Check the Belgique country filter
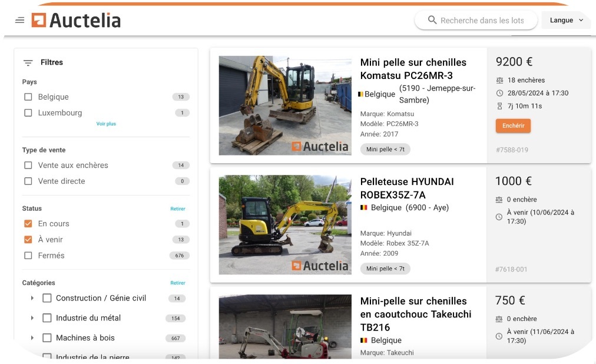 pos(28,97)
